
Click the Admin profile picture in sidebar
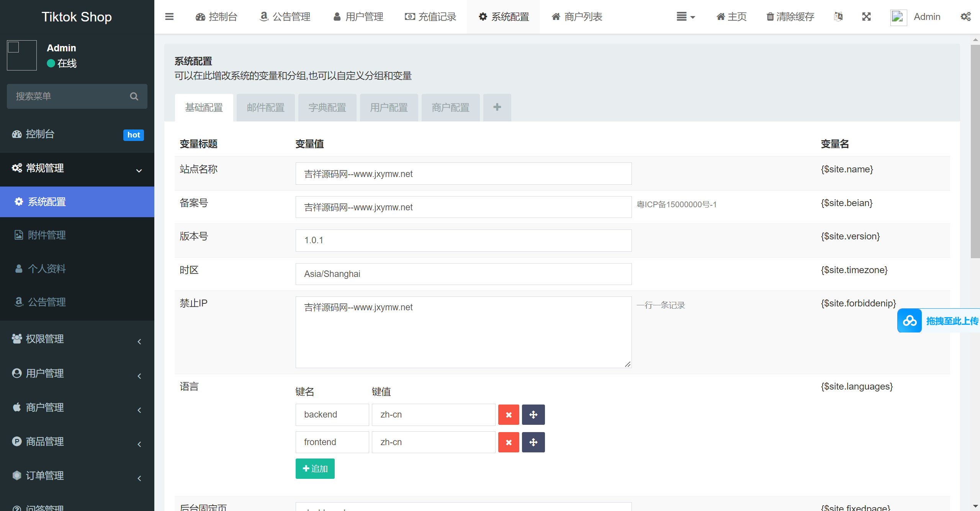(22, 55)
